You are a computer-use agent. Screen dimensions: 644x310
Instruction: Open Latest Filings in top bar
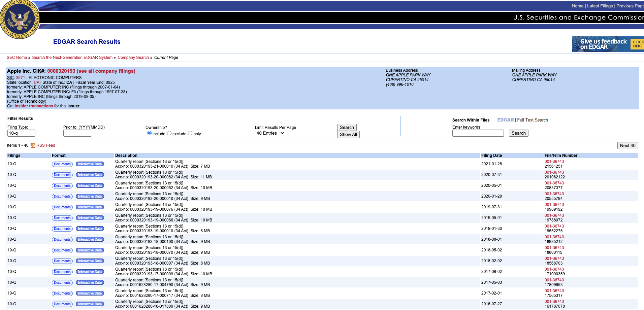[600, 6]
